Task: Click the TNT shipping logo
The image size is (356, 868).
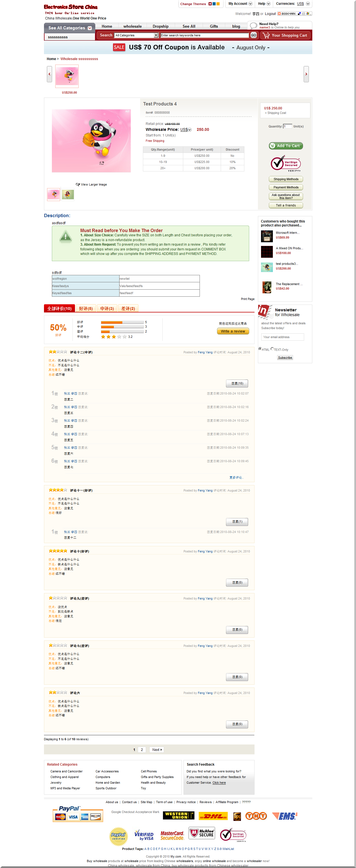Action: tap(256, 816)
